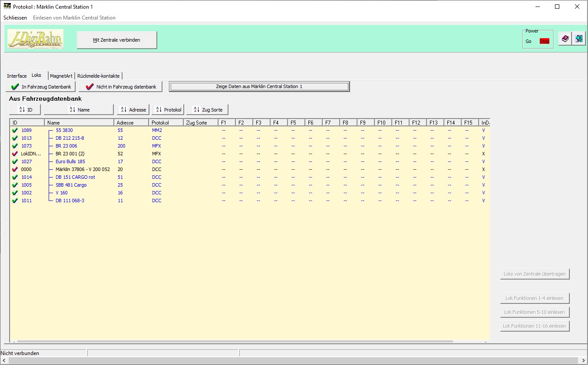Click the ID column header
The width and height of the screenshot is (588, 365).
click(x=27, y=123)
